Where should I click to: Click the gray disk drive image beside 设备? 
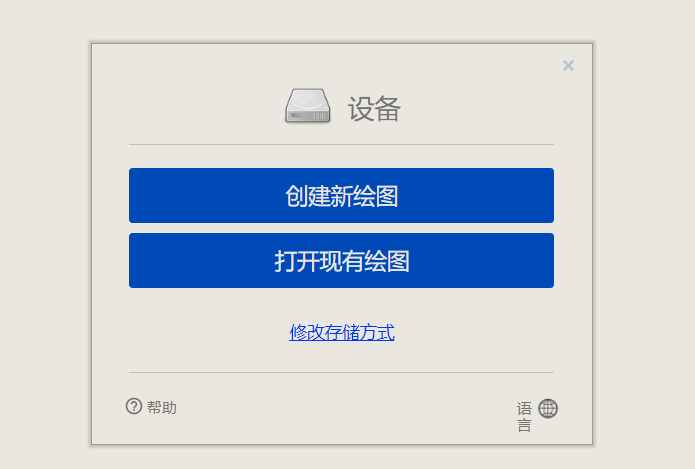tap(307, 106)
